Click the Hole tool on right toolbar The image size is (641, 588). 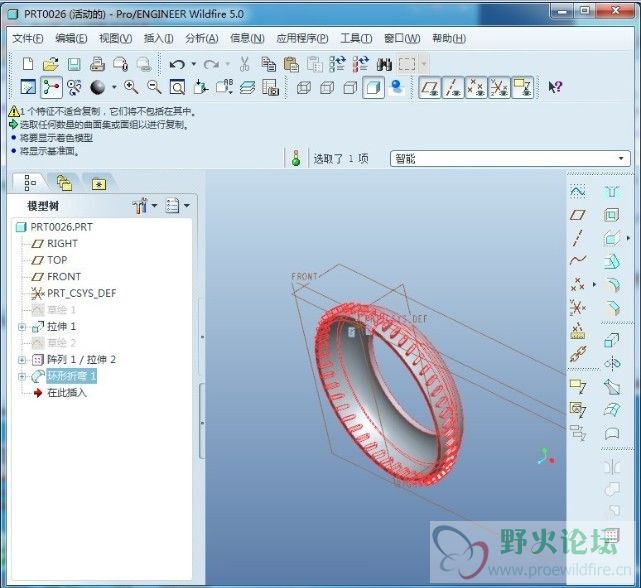[x=612, y=191]
